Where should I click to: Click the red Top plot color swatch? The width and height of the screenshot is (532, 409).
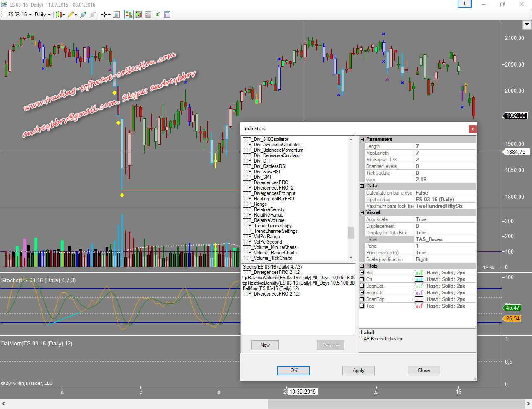pyautogui.click(x=419, y=306)
